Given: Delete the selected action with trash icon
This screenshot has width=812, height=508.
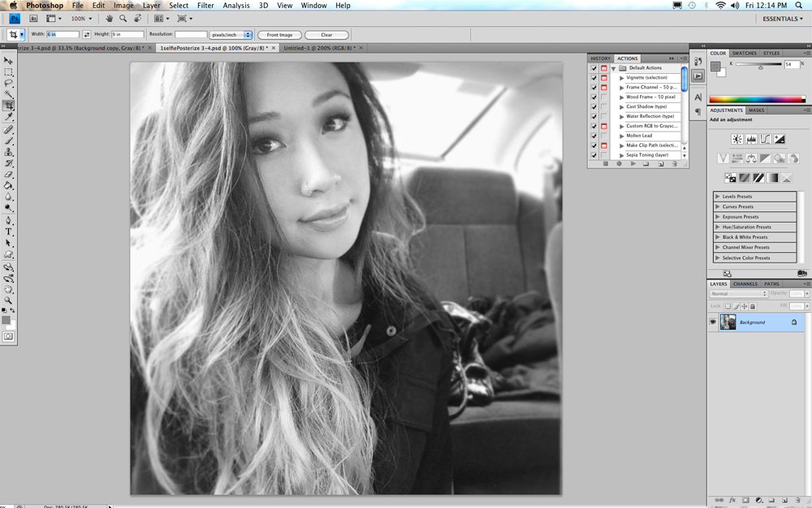Looking at the screenshot, I should [x=674, y=164].
